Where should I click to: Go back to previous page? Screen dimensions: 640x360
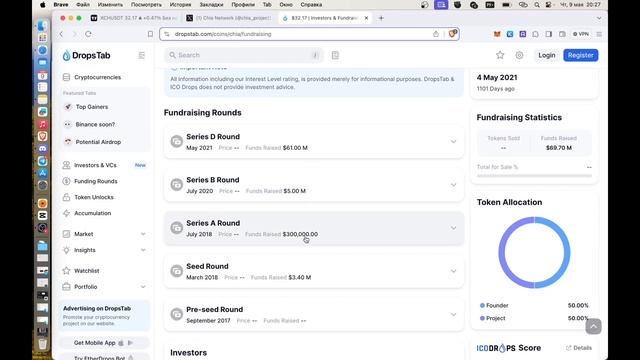(61, 34)
